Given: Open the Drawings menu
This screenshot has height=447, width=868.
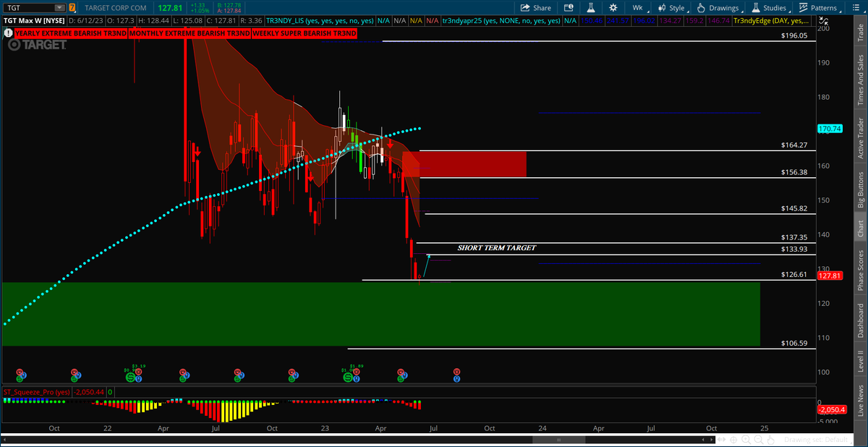Looking at the screenshot, I should point(720,7).
